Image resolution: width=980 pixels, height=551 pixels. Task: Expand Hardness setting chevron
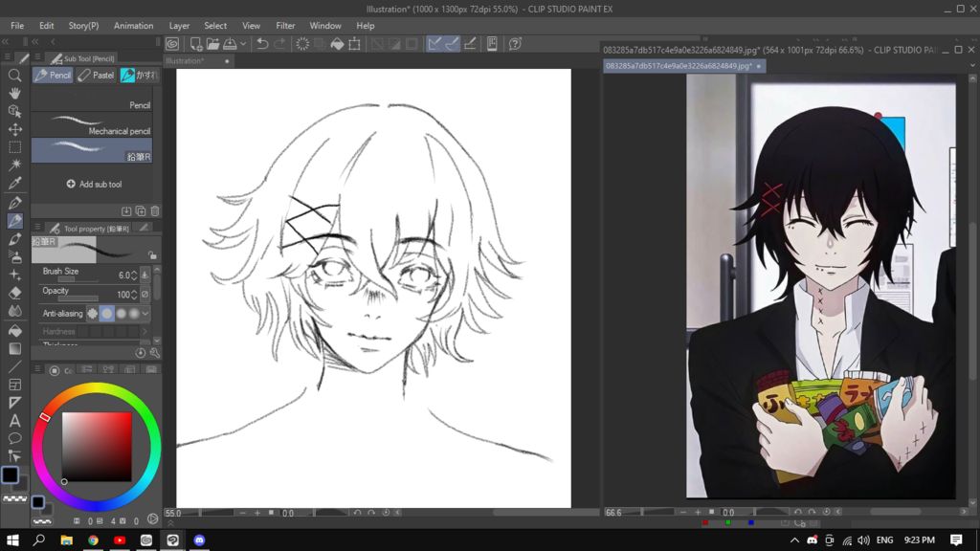click(145, 332)
